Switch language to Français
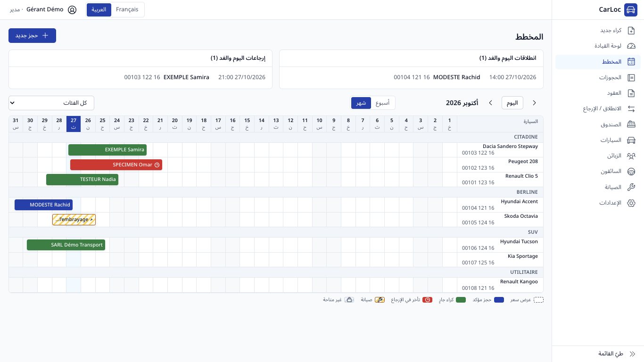The width and height of the screenshot is (644, 362). tap(127, 9)
